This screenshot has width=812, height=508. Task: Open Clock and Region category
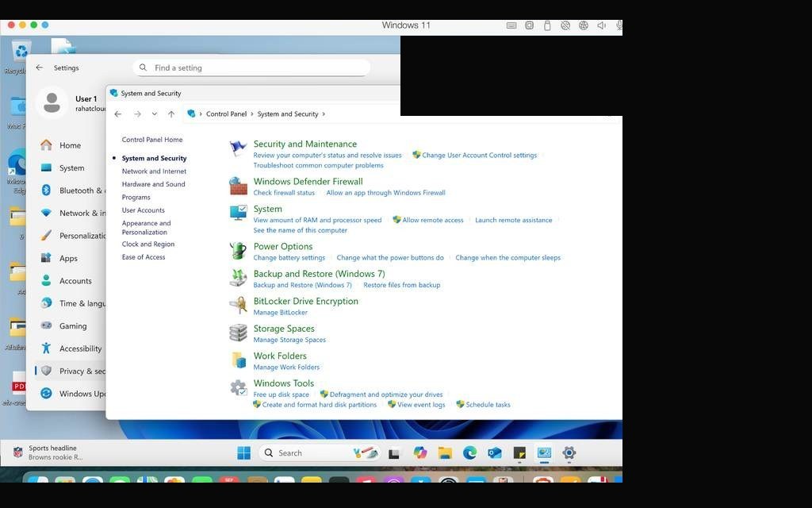[148, 244]
